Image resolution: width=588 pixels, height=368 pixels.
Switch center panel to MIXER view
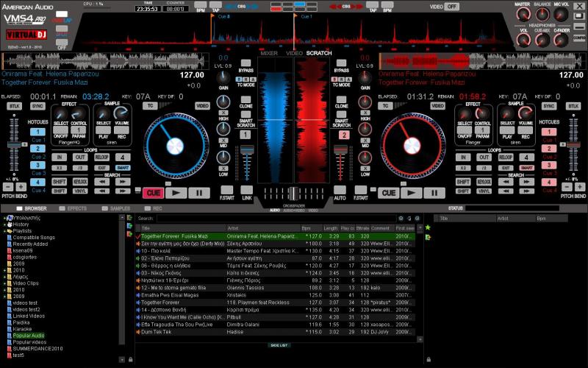click(269, 53)
